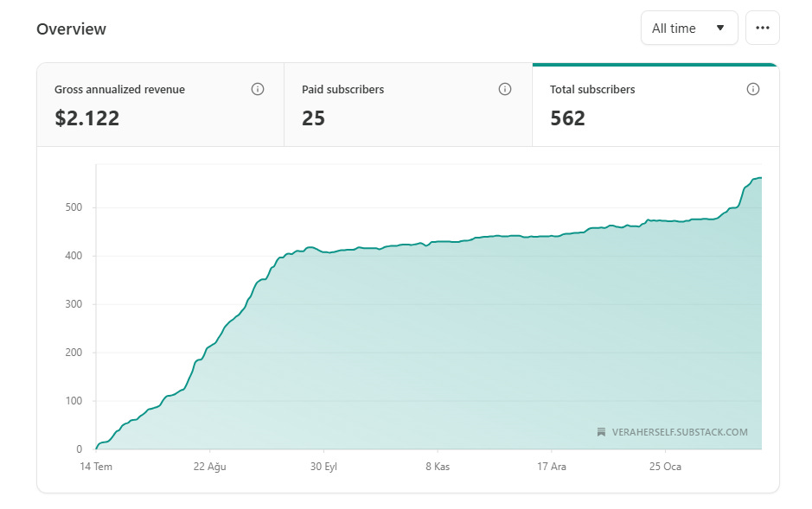Click the 200 y-axis label

pos(74,353)
